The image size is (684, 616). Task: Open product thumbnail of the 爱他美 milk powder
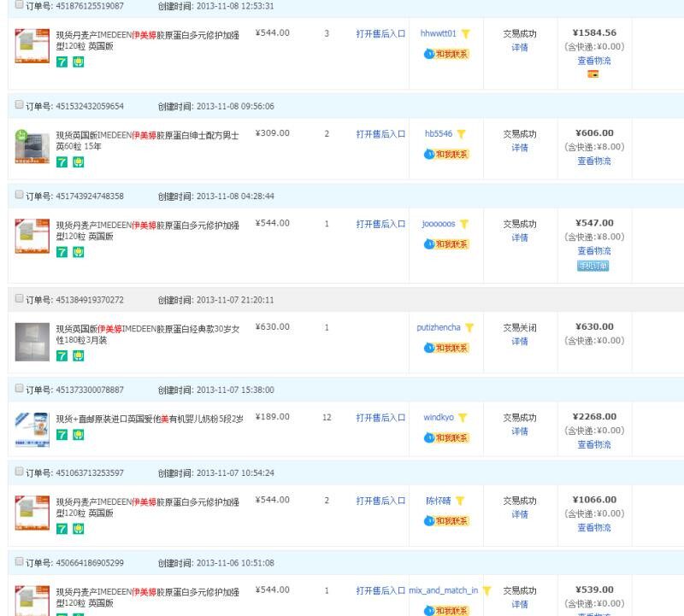click(x=32, y=429)
